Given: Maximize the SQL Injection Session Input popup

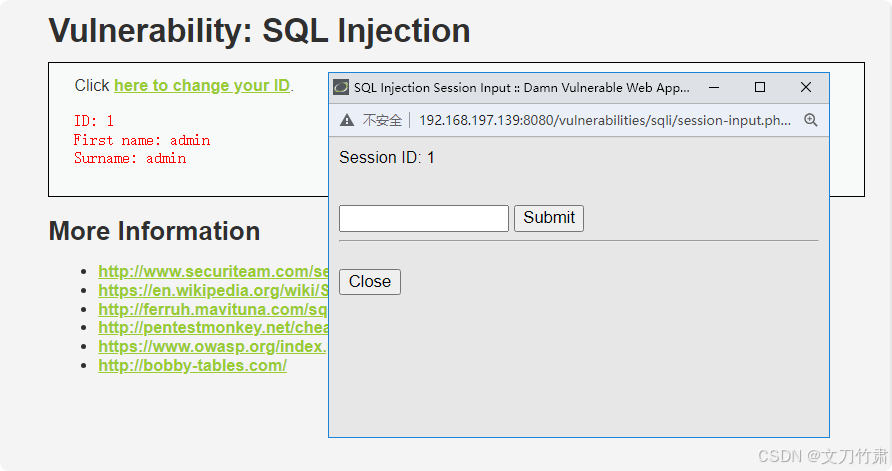Looking at the screenshot, I should click(x=760, y=88).
